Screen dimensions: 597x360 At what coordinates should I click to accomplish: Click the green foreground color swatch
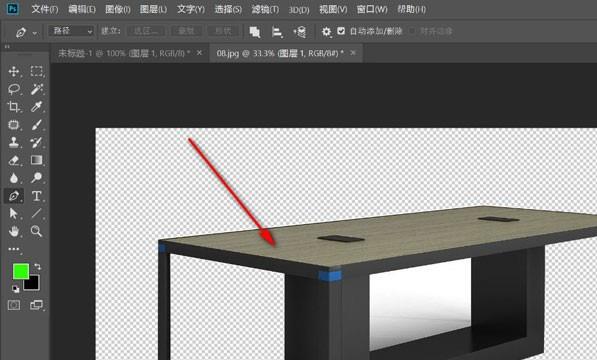21,272
